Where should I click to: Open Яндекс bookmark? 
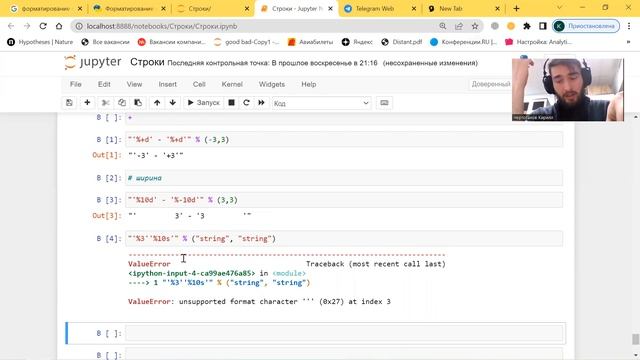[x=357, y=42]
